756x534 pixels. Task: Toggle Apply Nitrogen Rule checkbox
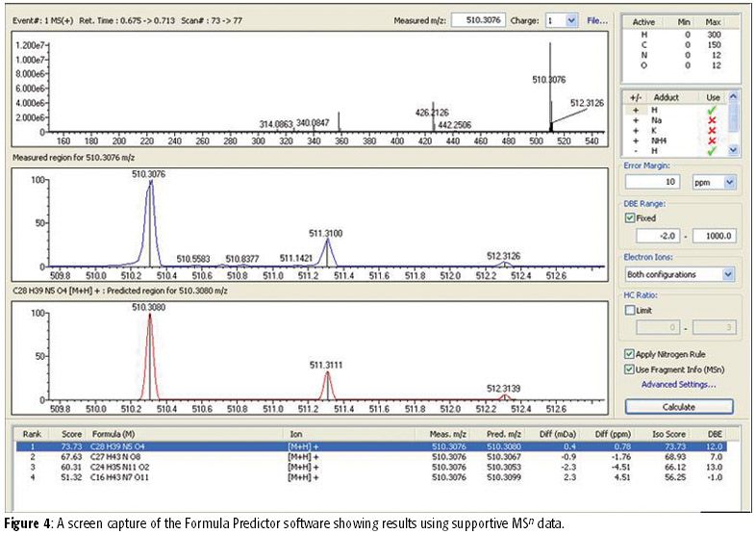[629, 354]
